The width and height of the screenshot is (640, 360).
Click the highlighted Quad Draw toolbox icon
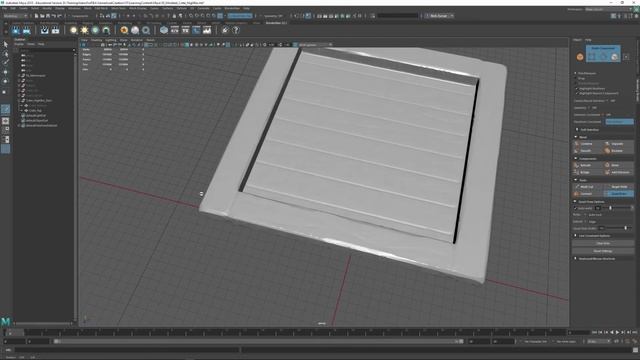(6, 109)
